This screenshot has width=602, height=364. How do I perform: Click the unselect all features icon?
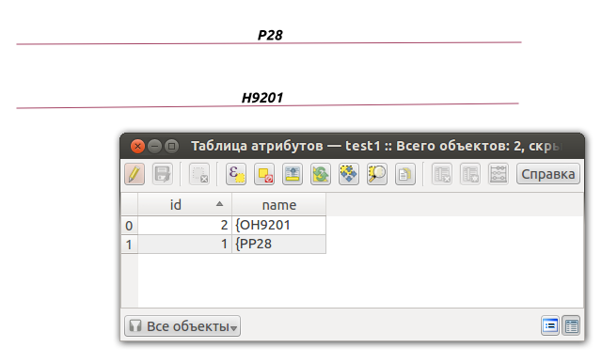pos(264,174)
